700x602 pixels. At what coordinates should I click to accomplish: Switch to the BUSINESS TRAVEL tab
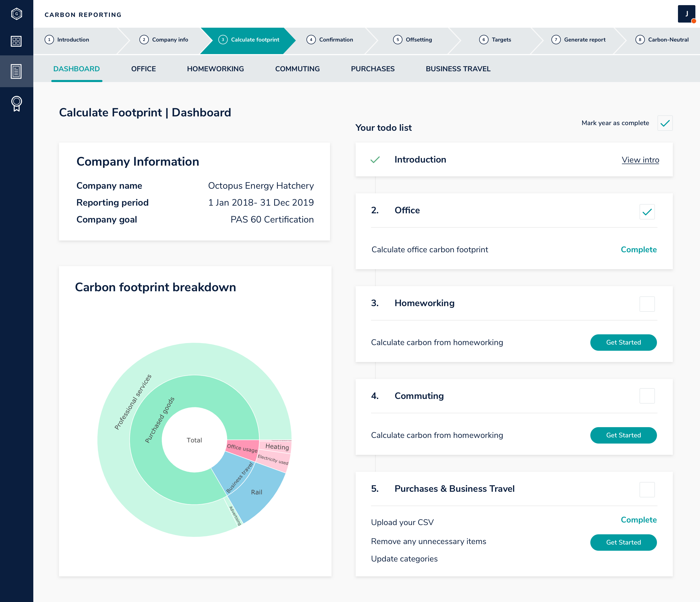click(458, 69)
